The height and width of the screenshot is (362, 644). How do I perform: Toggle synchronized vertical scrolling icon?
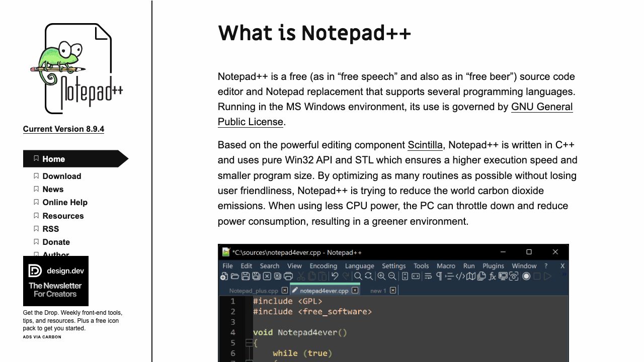point(405,276)
